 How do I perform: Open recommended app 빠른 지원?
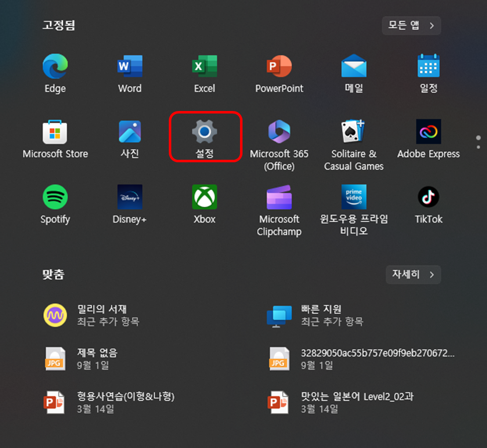coord(315,315)
